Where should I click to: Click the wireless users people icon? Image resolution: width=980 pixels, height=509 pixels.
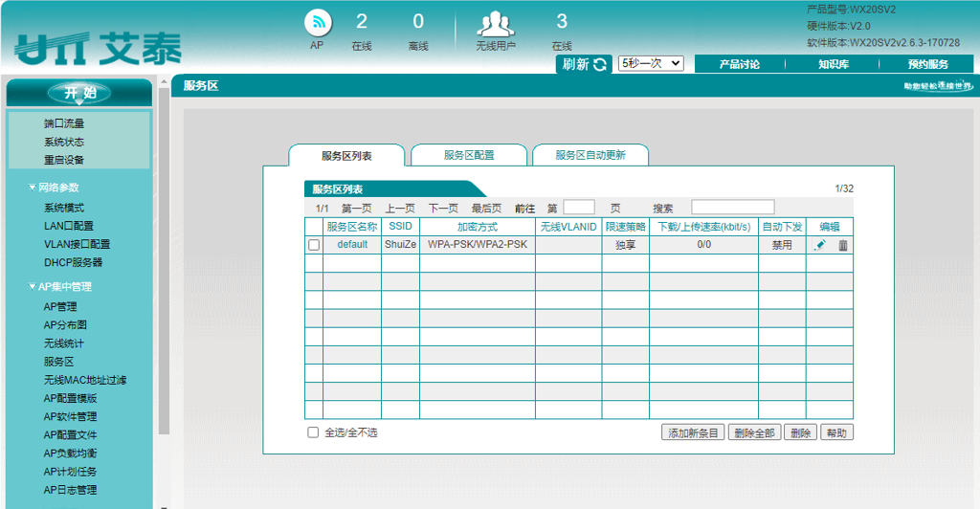click(495, 23)
